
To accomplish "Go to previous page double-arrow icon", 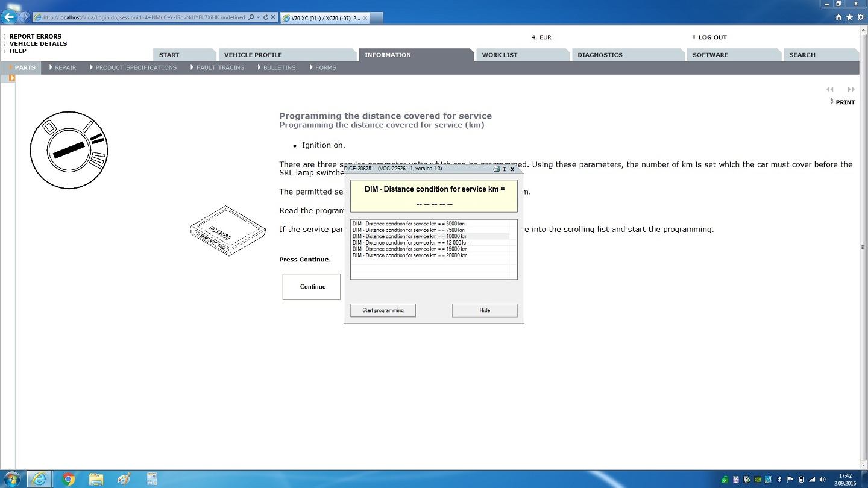I will coord(830,89).
